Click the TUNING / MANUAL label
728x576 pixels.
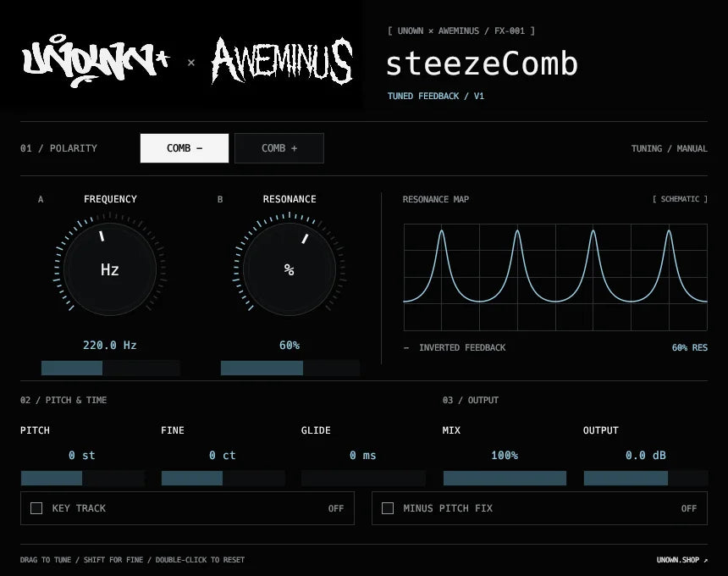[669, 148]
